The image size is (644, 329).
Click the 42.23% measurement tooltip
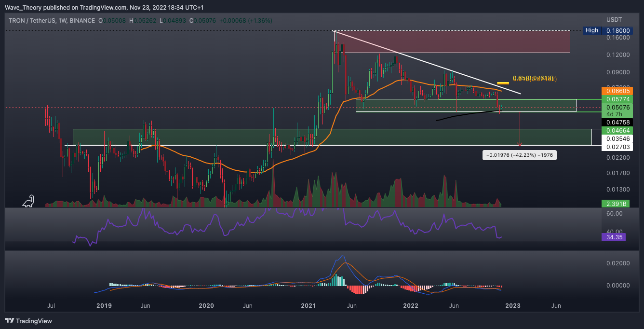click(520, 155)
